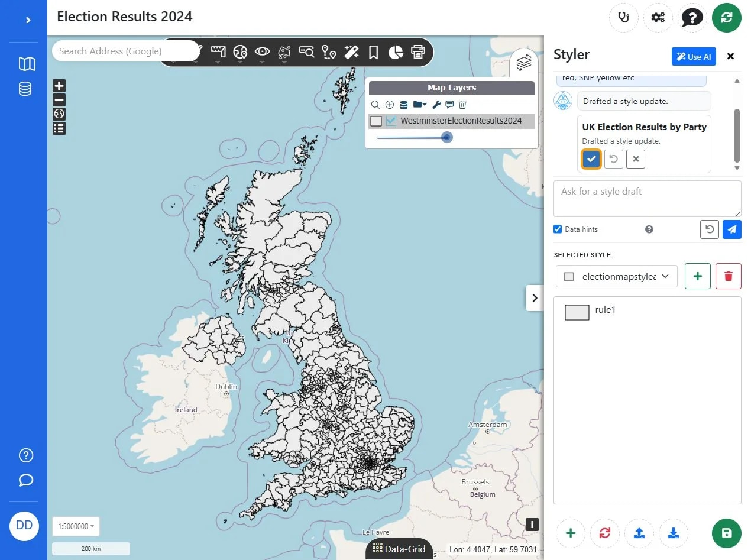
Task: Collapse the Styler panel with arrow tab
Action: 535,298
